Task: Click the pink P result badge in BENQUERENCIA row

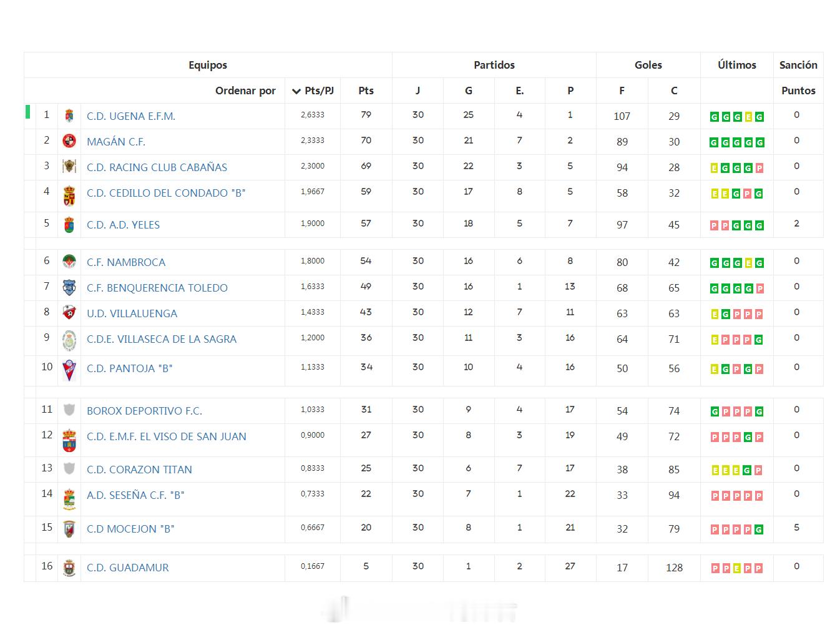Action: point(759,288)
